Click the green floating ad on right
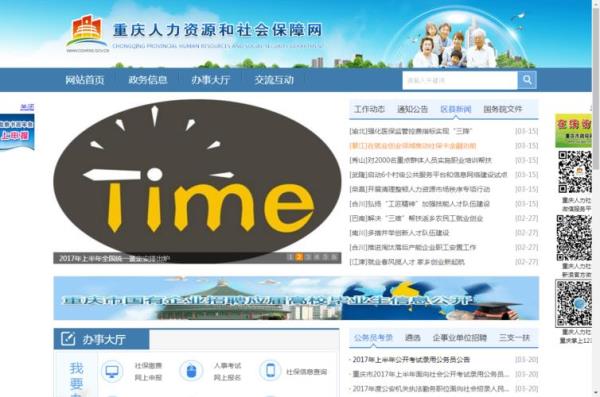The width and height of the screenshot is (600, 397). pyautogui.click(x=573, y=130)
